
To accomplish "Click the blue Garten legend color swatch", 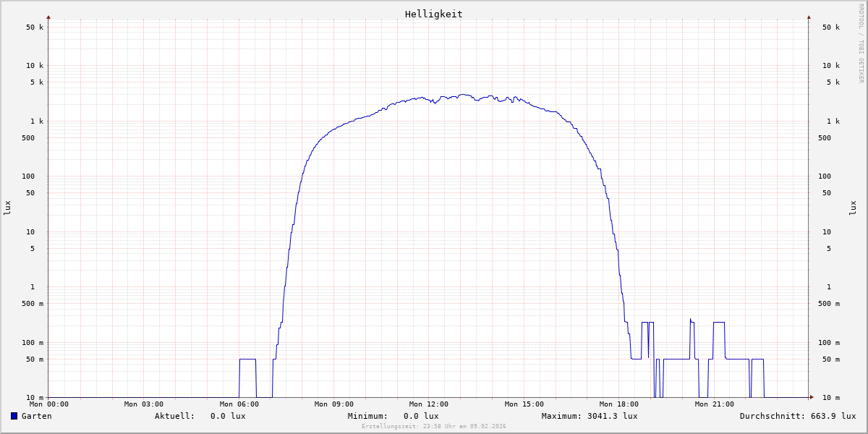I will click(14, 416).
